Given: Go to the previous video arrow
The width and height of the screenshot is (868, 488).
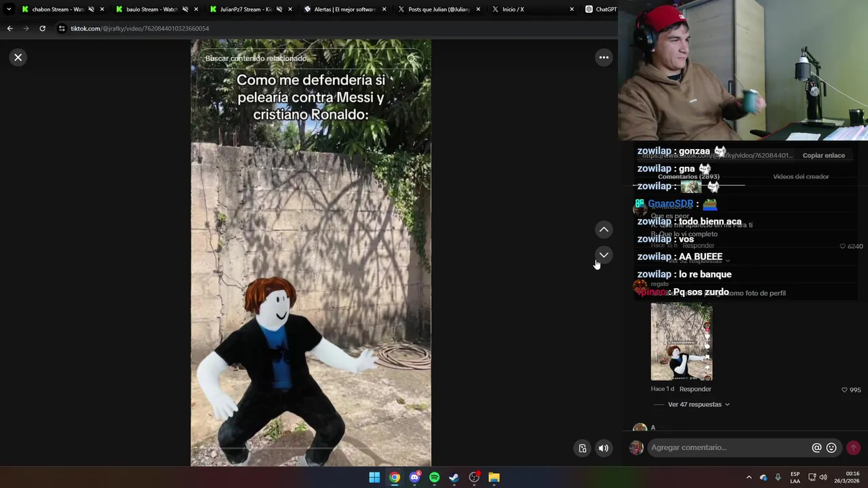Looking at the screenshot, I should [x=604, y=230].
